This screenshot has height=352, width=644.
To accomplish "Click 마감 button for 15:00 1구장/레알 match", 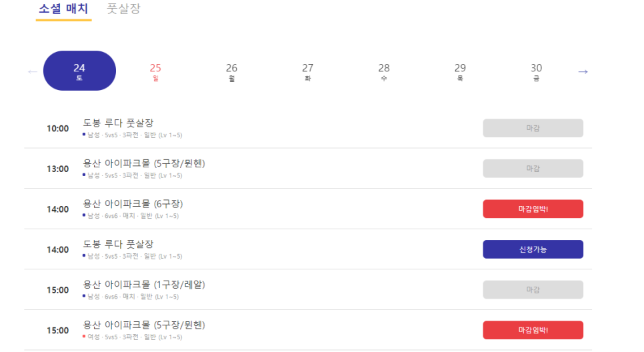I will point(533,289).
